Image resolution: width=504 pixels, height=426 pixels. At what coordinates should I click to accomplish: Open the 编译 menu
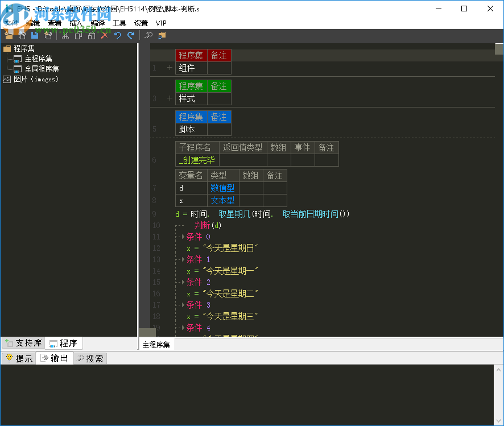point(98,23)
